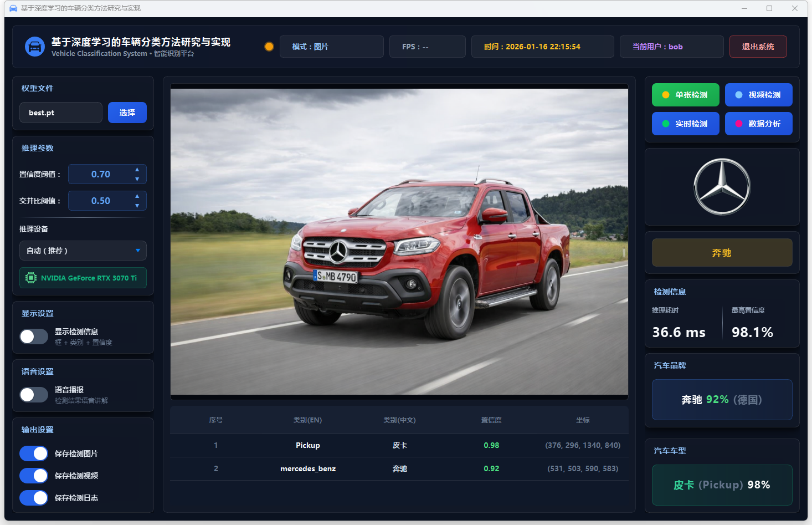
Task: Click the 选择 weight file button
Action: (127, 113)
